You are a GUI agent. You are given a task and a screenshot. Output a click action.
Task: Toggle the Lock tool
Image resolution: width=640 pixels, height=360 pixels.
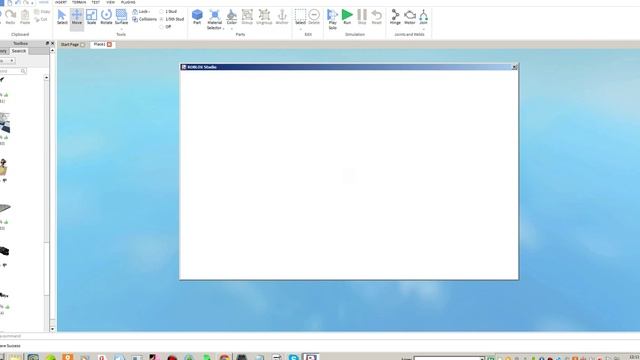(x=141, y=11)
